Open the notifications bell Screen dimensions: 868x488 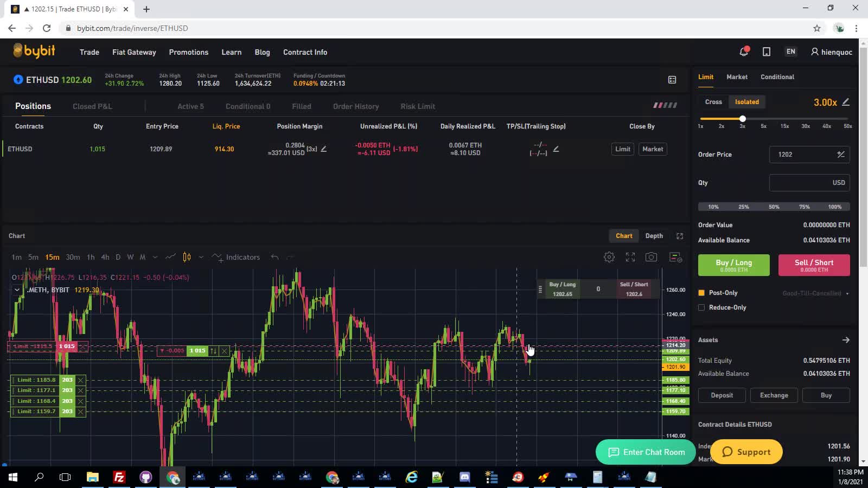pyautogui.click(x=744, y=52)
